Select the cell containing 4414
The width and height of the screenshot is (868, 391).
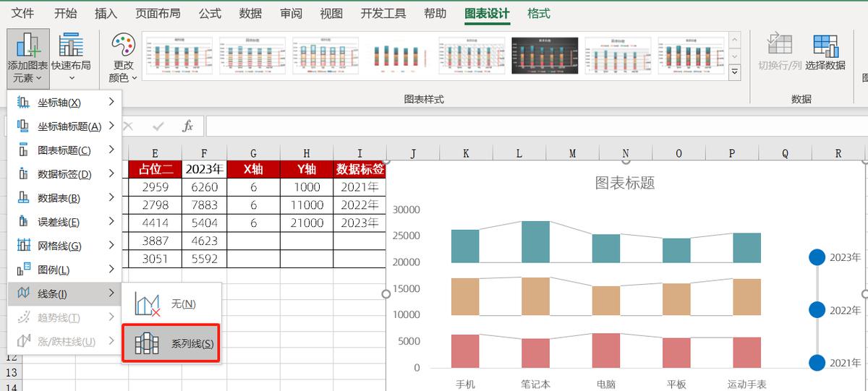[x=156, y=223]
